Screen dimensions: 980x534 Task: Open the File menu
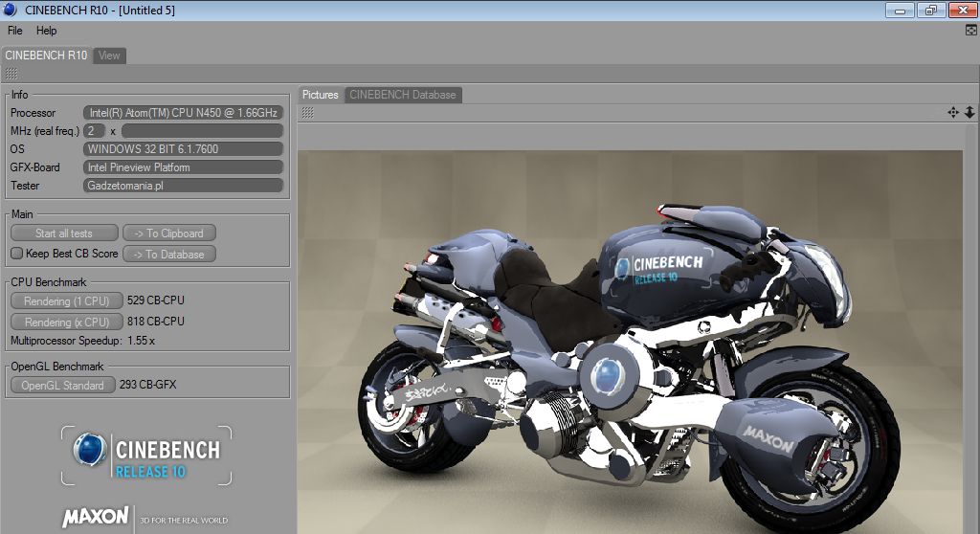(x=15, y=31)
